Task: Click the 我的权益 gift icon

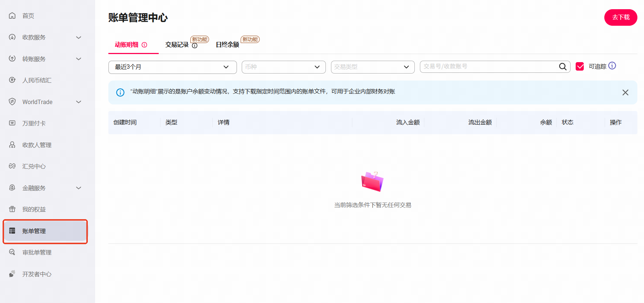Action: coord(12,209)
